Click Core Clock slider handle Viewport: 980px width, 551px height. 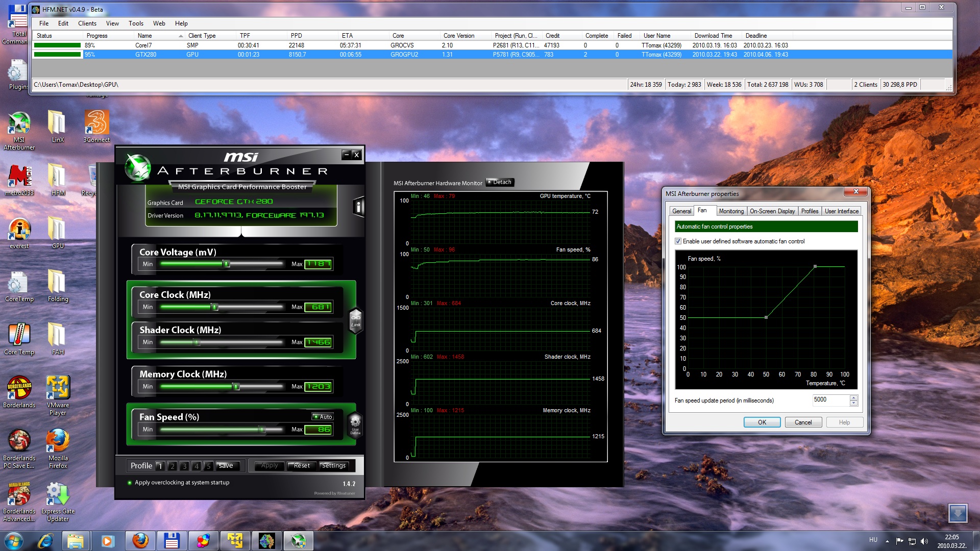point(215,307)
